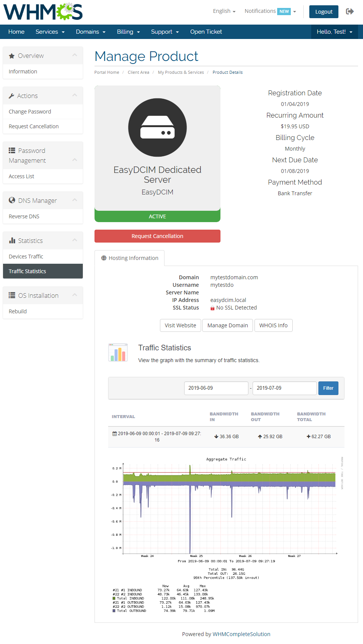
Task: Go to Home in navbar
Action: [x=16, y=32]
